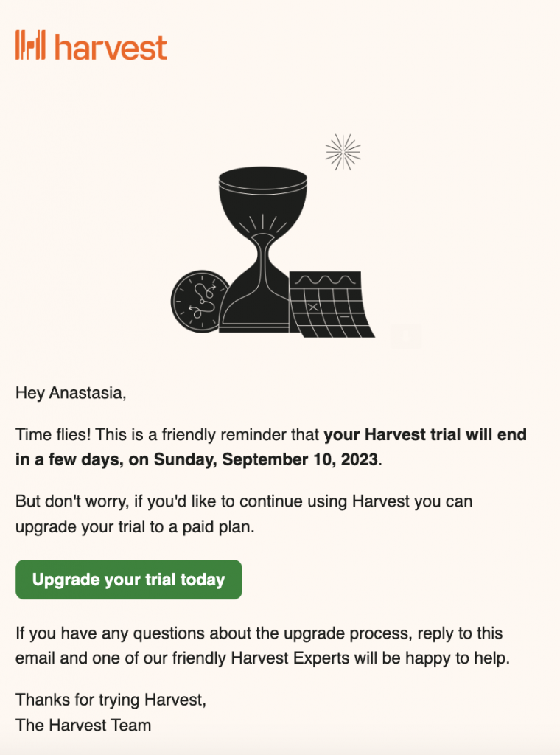Screen dimensions: 560x755
Task: Click the "harvest" wordmark text
Action: point(111,46)
